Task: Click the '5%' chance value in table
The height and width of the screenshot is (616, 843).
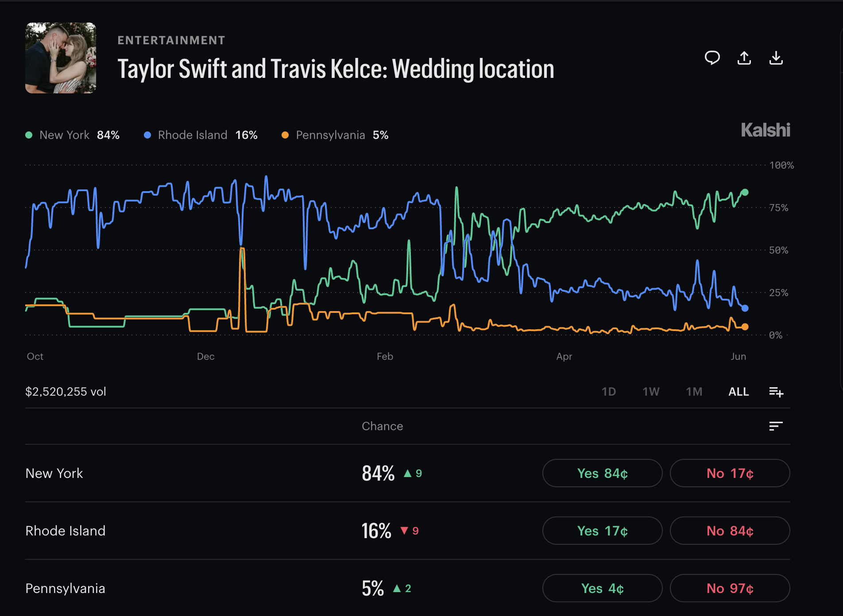Action: [x=373, y=588]
